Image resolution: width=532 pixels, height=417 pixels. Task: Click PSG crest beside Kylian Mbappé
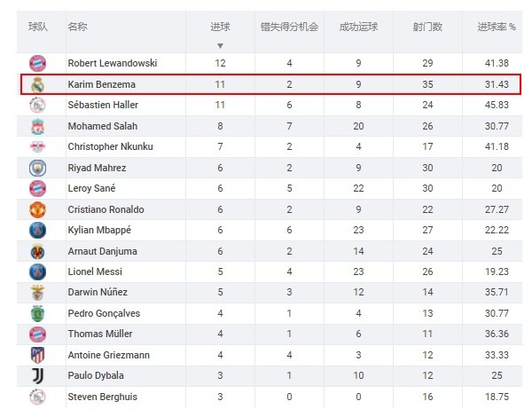37,230
